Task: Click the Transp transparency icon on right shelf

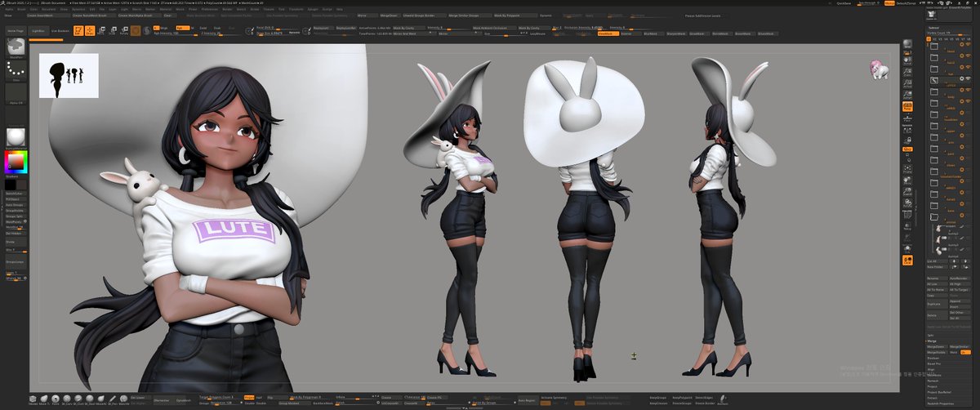Action: point(906,226)
